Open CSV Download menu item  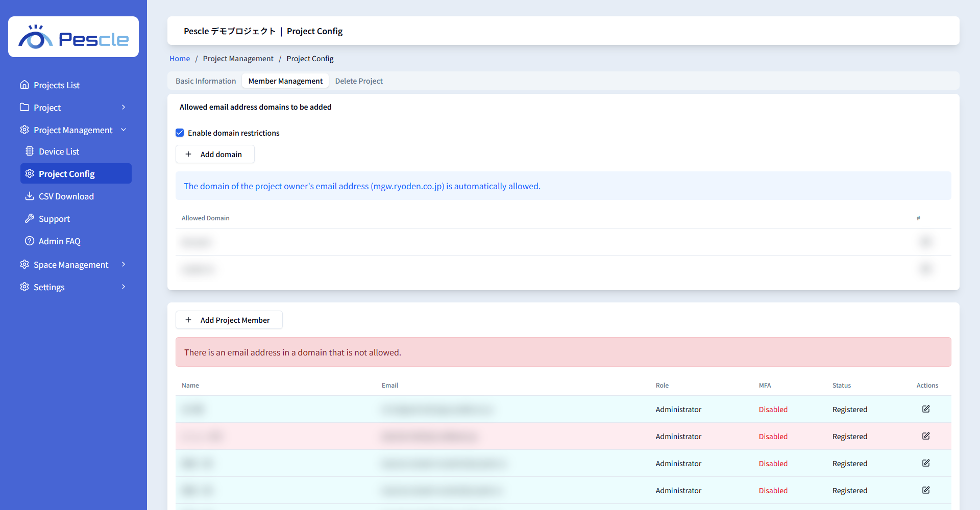point(76,196)
